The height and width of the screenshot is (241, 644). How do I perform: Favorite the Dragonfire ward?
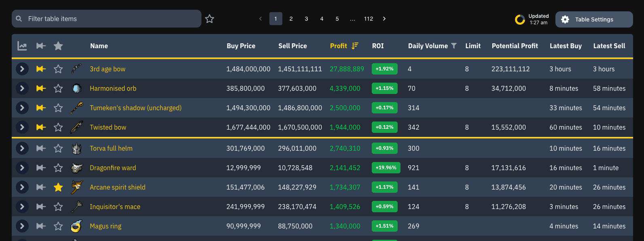tap(58, 168)
